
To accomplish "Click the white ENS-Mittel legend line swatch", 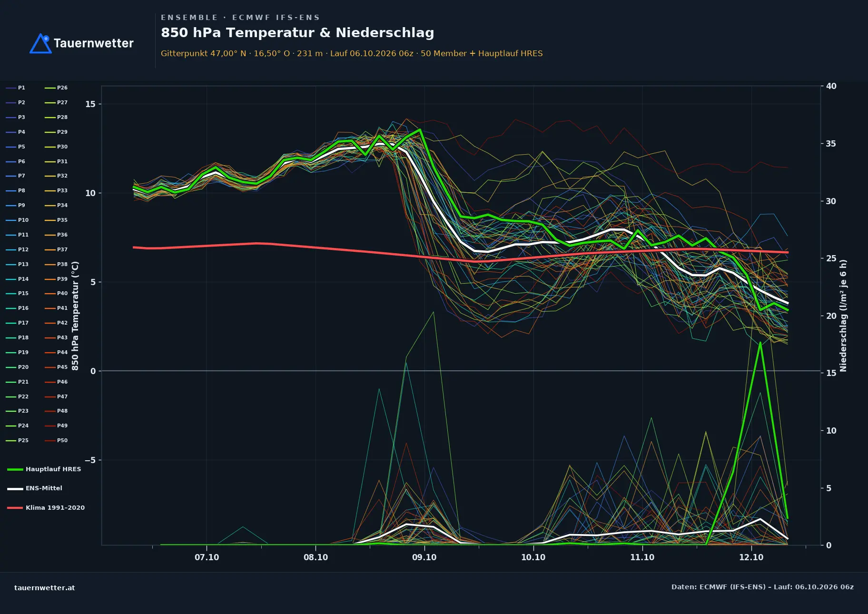I will [x=15, y=488].
